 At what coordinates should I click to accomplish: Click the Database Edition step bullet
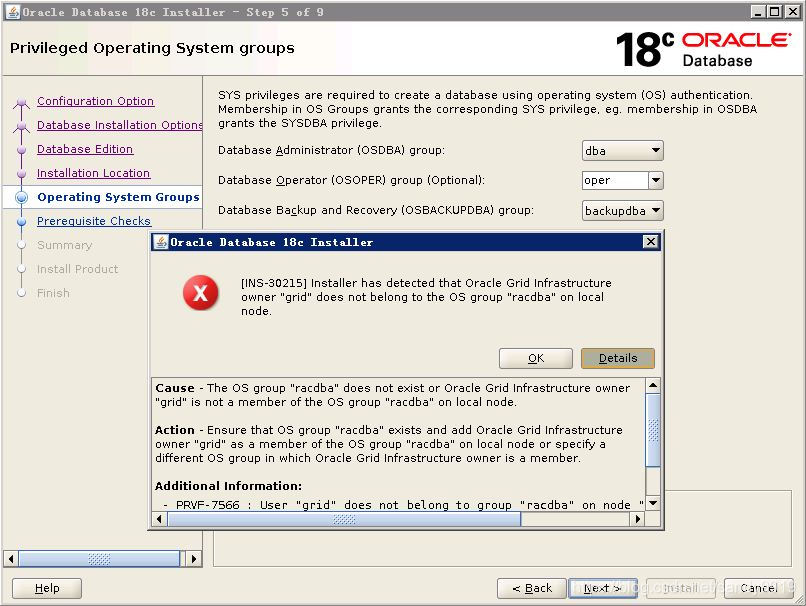pos(22,150)
